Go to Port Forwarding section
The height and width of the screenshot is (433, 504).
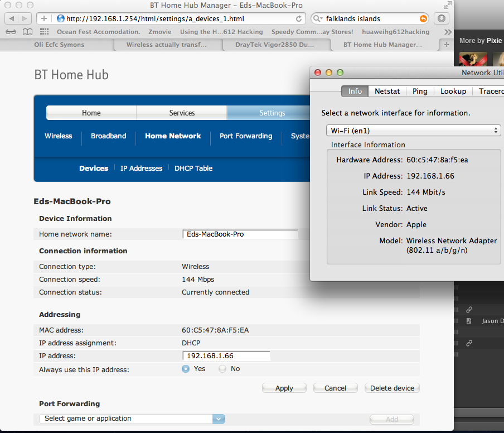[x=246, y=136]
